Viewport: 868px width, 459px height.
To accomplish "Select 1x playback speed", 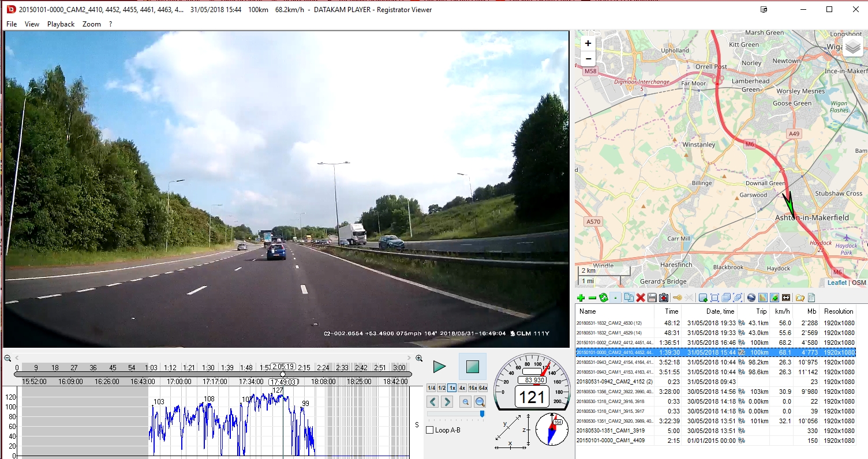I will 452,388.
